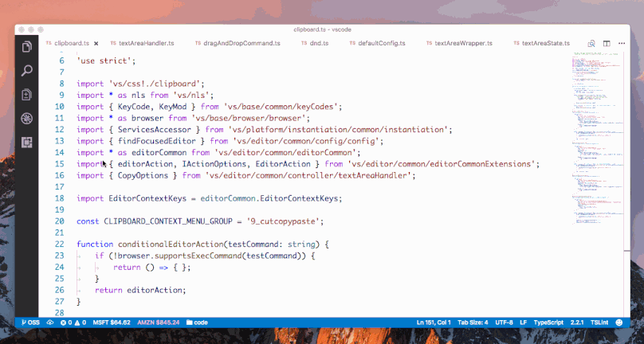The width and height of the screenshot is (644, 344).
Task: Switch to the clipboard.ts tab
Action: click(x=72, y=43)
